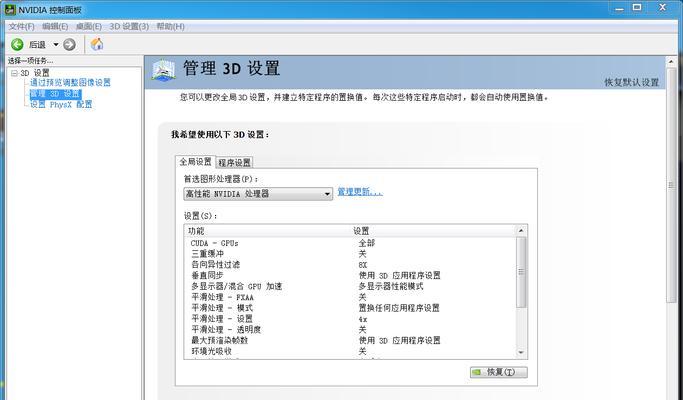Image resolution: width=683 pixels, height=400 pixels.
Task: Switch to the 程序设置 tab
Action: point(234,163)
